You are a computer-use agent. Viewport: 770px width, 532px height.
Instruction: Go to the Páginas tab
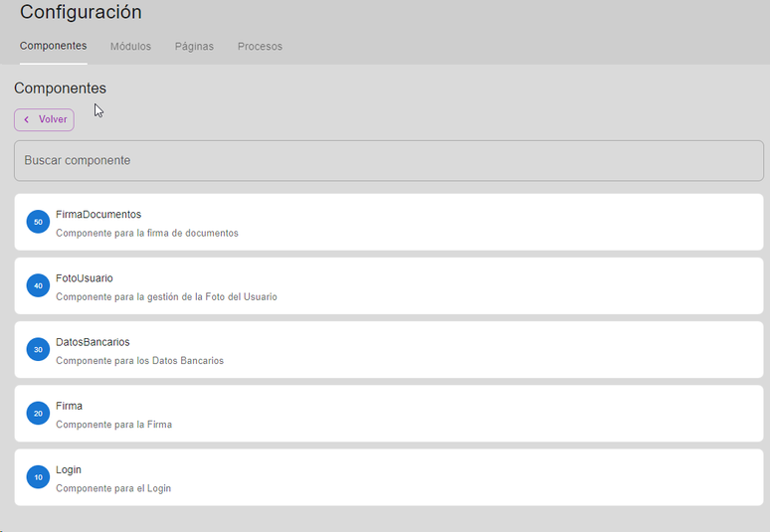(x=194, y=47)
